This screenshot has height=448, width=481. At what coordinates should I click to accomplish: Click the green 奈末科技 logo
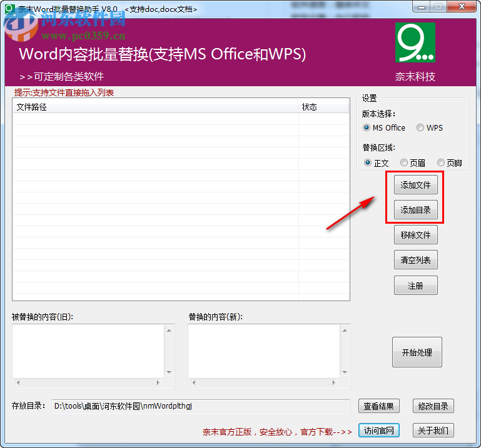415,42
